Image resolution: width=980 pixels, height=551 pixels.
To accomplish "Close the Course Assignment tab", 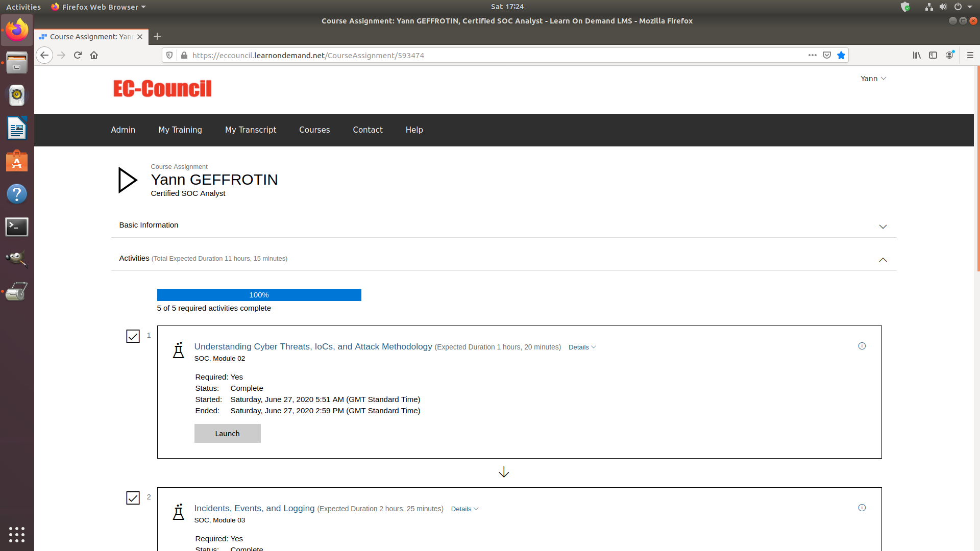I will (140, 37).
